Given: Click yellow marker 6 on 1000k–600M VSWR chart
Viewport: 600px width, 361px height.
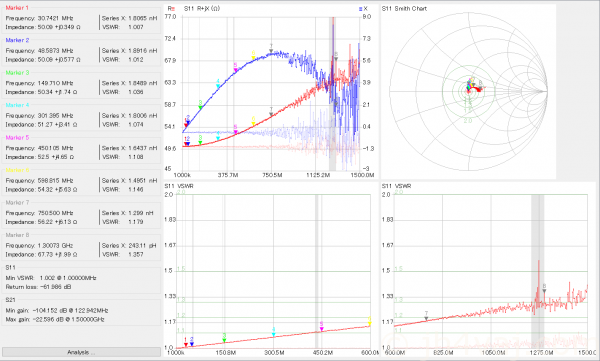Looking at the screenshot, I should (x=370, y=322).
